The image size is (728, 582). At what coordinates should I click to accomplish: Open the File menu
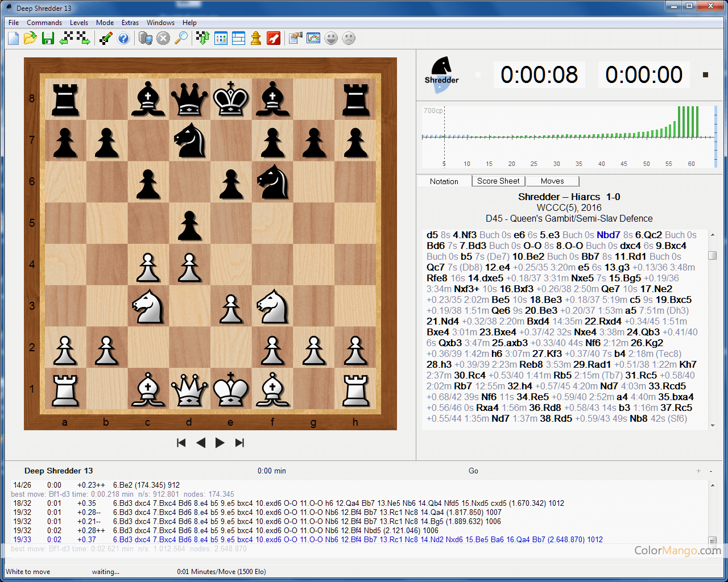click(x=14, y=23)
